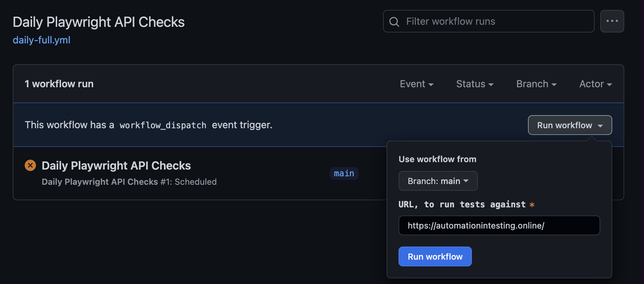The height and width of the screenshot is (284, 644).
Task: Open the Daily Playwright API Checks run
Action: [x=116, y=166]
